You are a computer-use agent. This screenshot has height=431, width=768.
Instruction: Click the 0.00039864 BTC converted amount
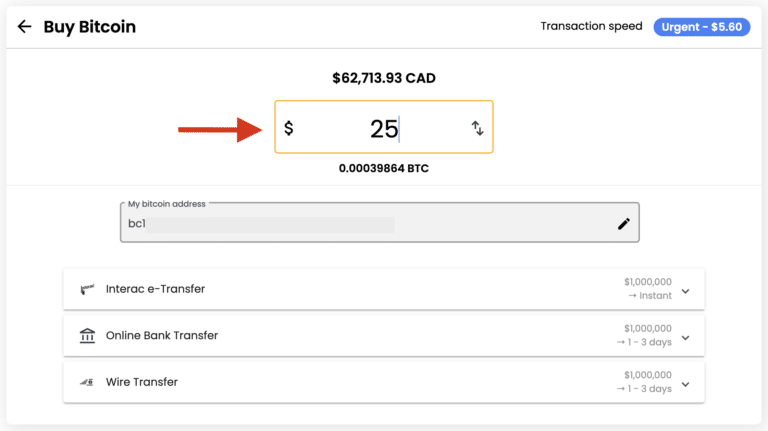[x=384, y=168]
